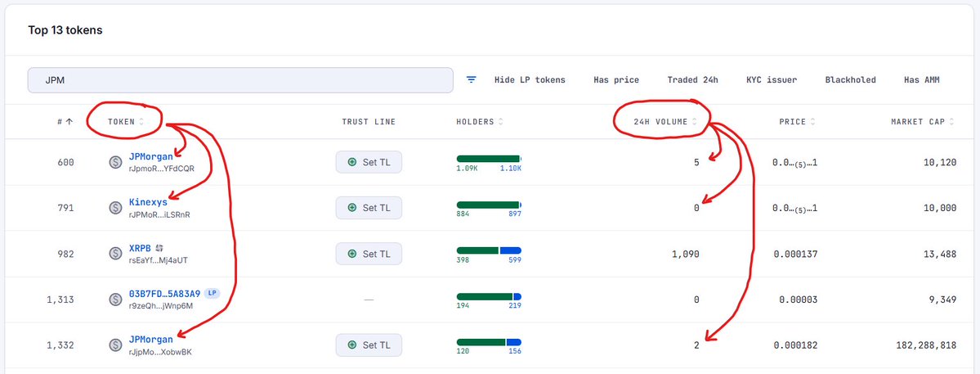The image size is (980, 374).
Task: Click the price value 0.00003
Action: (798, 299)
